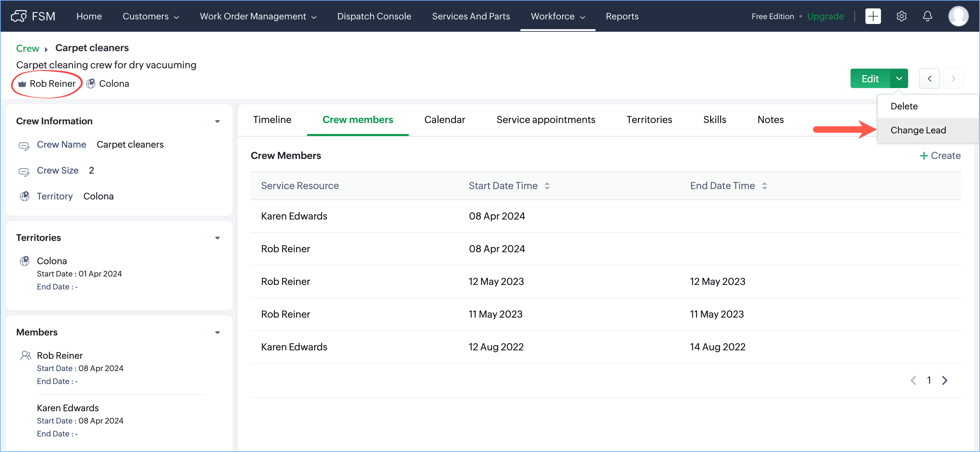Viewport: 980px width, 452px height.
Task: Sort by Start Date Time
Action: pyautogui.click(x=547, y=186)
